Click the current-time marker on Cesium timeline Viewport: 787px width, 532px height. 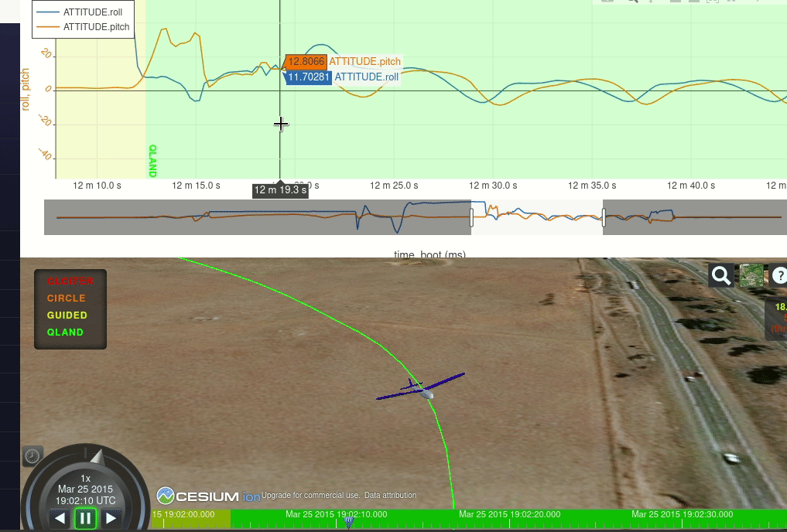(x=348, y=523)
